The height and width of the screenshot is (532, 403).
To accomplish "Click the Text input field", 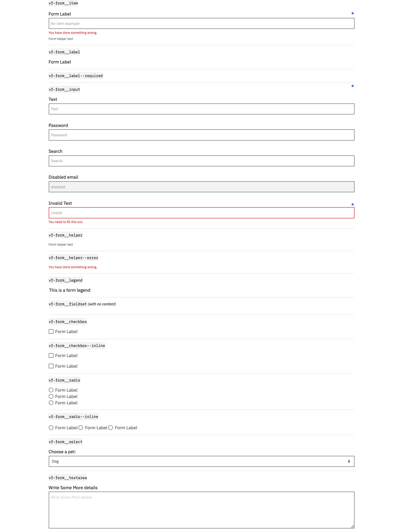I will [201, 109].
